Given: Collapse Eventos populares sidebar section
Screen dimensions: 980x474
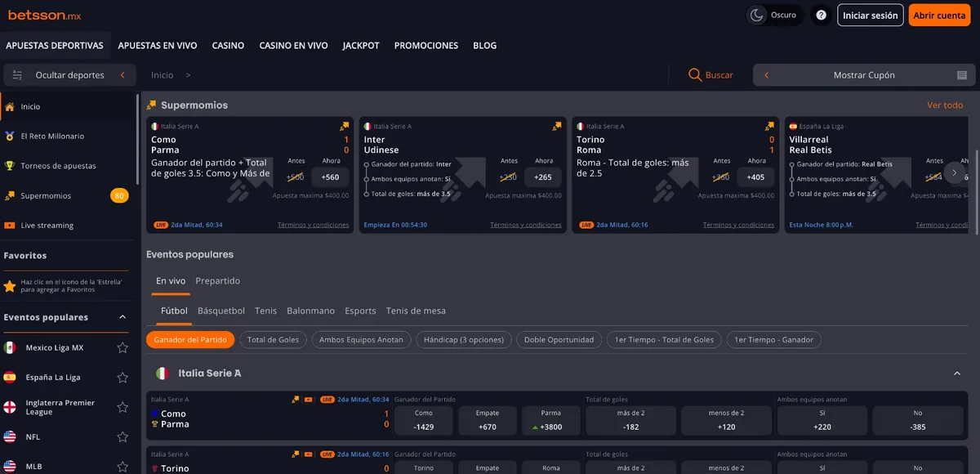Looking at the screenshot, I should point(122,317).
